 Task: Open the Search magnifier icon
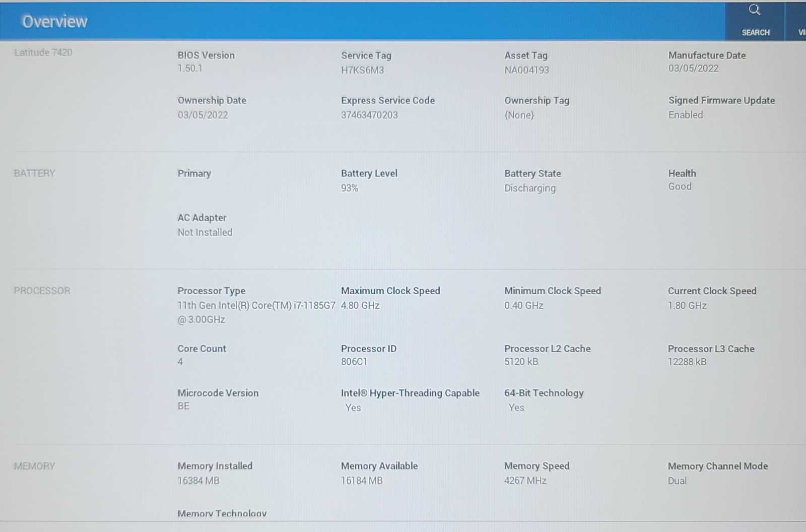[x=754, y=10]
